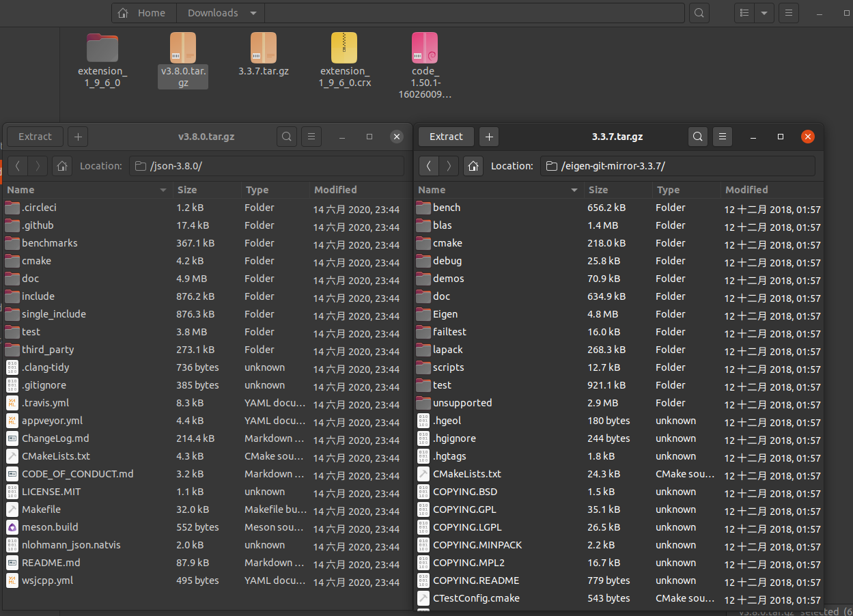Select ChangeLog.md file row
This screenshot has width=853, height=616.
(x=208, y=438)
